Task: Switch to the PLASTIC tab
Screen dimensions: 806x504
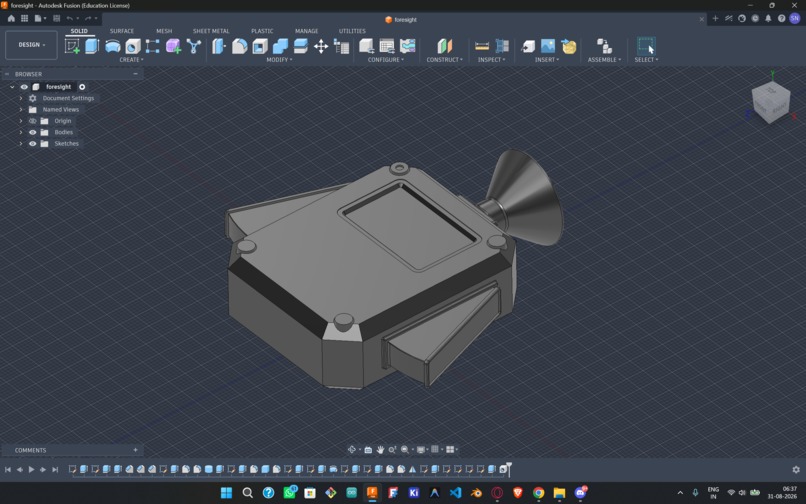Action: 262,31
